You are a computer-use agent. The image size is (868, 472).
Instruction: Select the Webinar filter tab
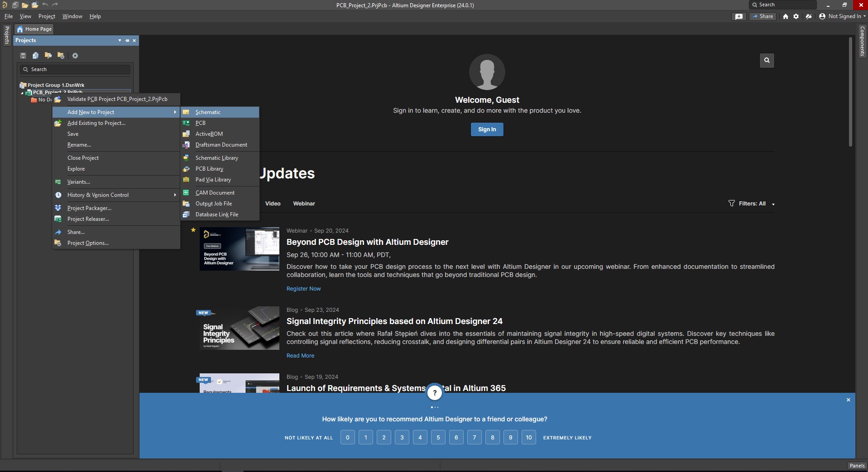(x=304, y=204)
